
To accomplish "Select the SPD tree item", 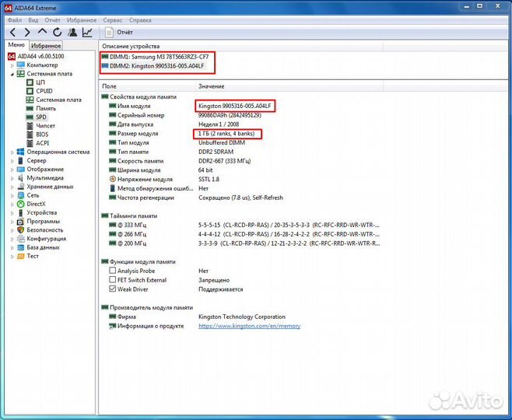I will [37, 117].
